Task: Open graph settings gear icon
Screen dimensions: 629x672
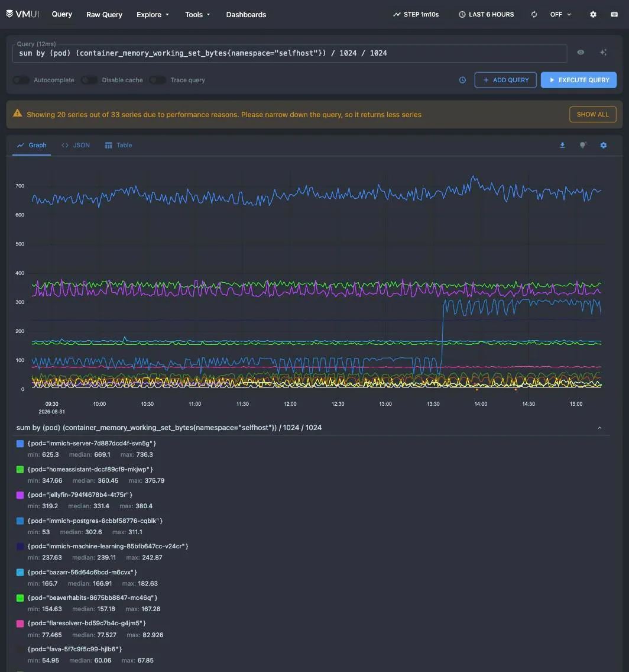Action: 604,146
